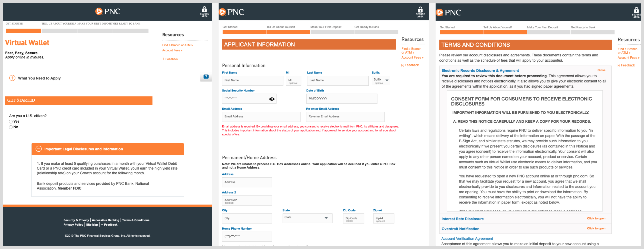Click the PNC logo in the Terms and Conditions panel
The width and height of the screenshot is (644, 249).
pos(448,12)
